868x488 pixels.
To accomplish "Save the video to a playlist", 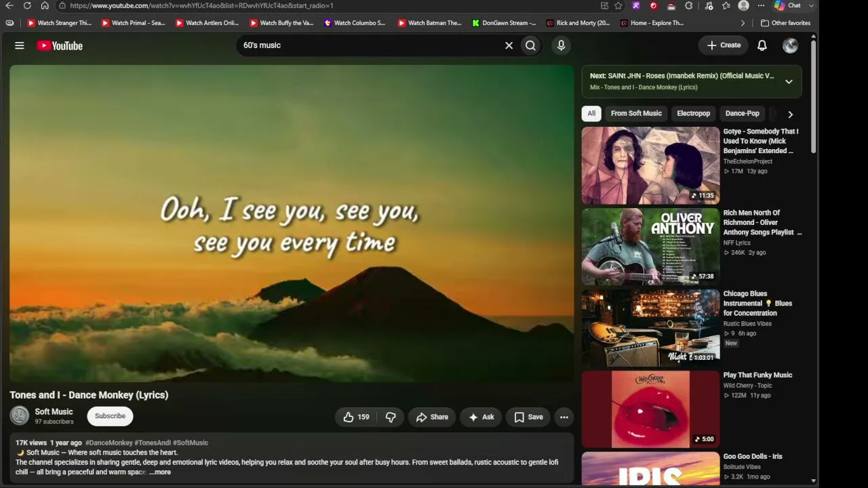I will click(528, 417).
